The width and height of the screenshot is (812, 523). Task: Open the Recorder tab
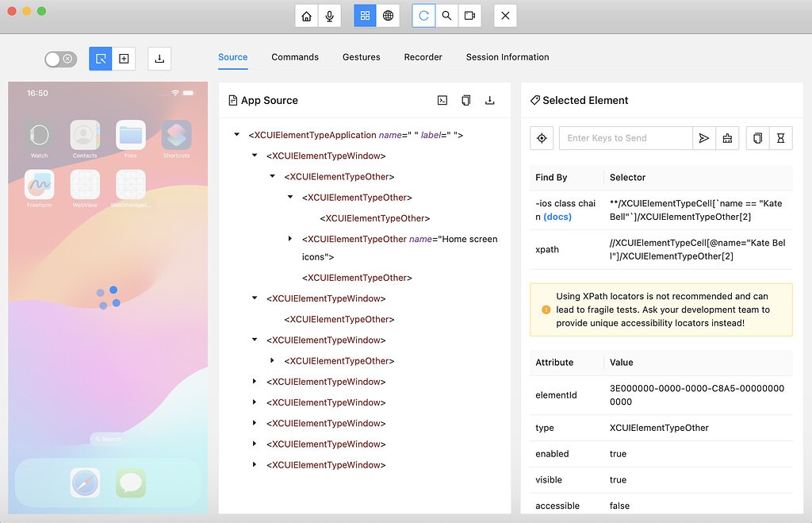click(423, 57)
